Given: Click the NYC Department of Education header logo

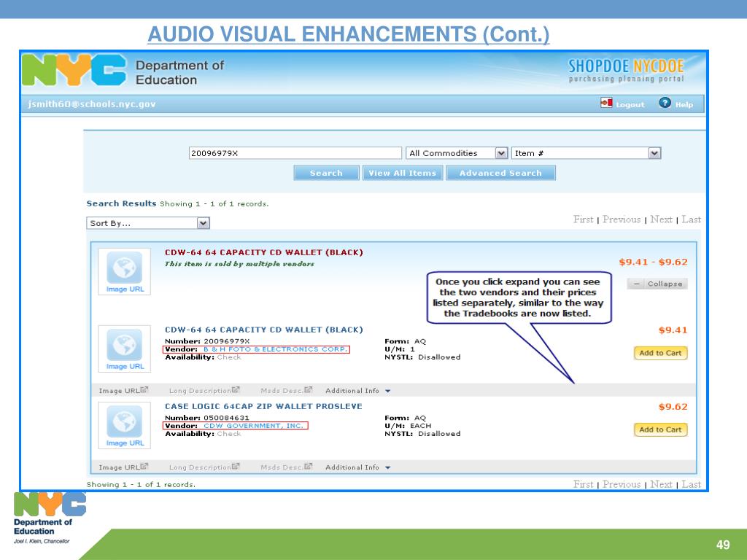Looking at the screenshot, I should point(123,71).
